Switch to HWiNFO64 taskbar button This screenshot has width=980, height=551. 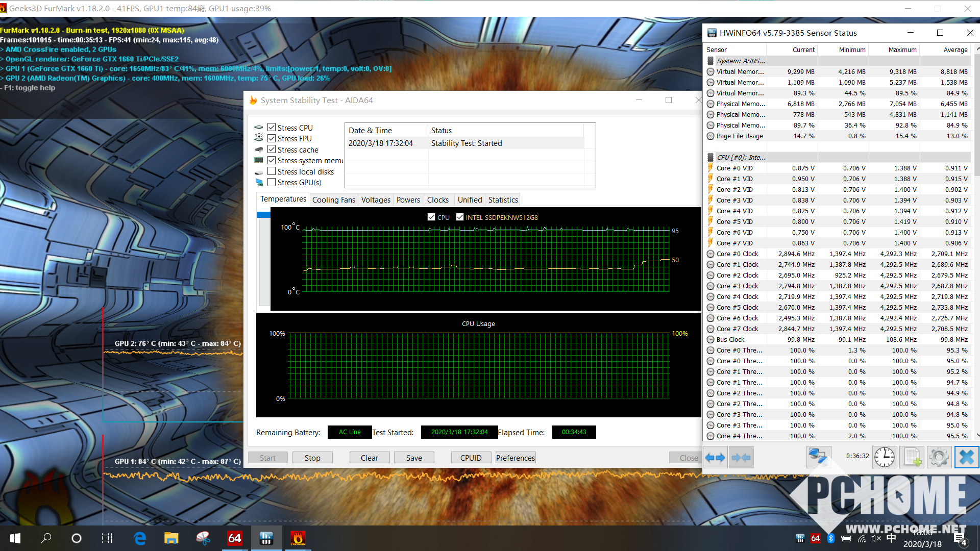click(x=266, y=538)
